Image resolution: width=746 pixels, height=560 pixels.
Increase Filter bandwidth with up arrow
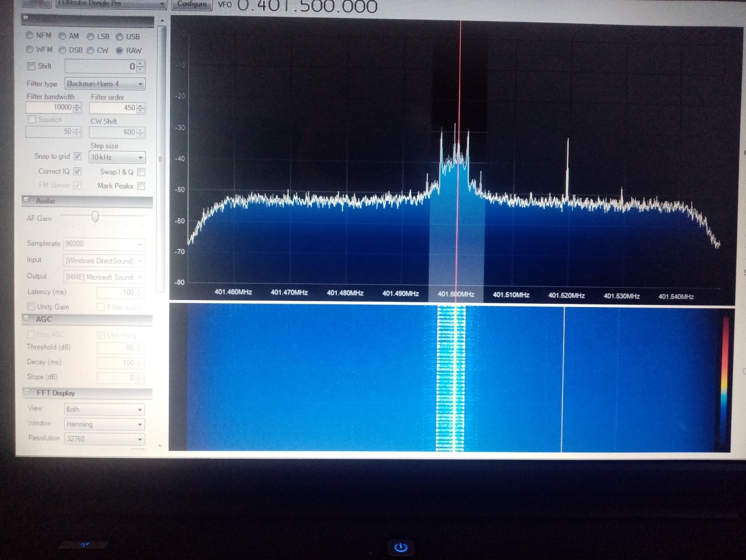[x=77, y=105]
